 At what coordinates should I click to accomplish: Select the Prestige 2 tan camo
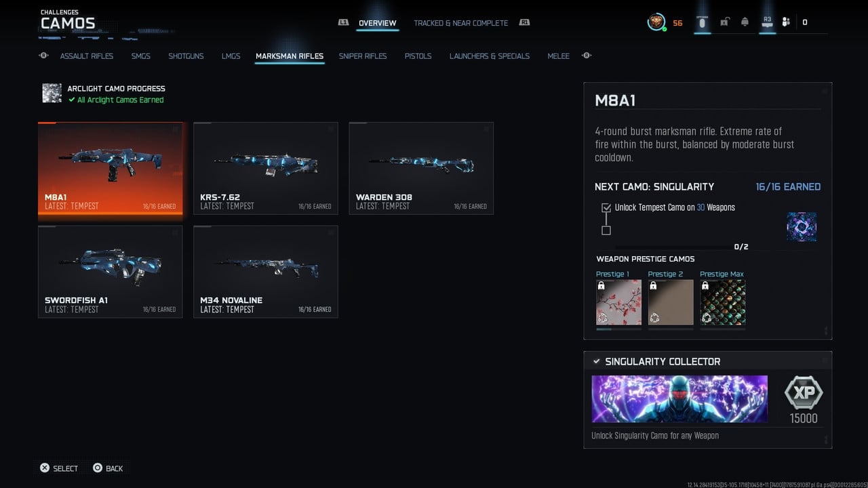671,302
